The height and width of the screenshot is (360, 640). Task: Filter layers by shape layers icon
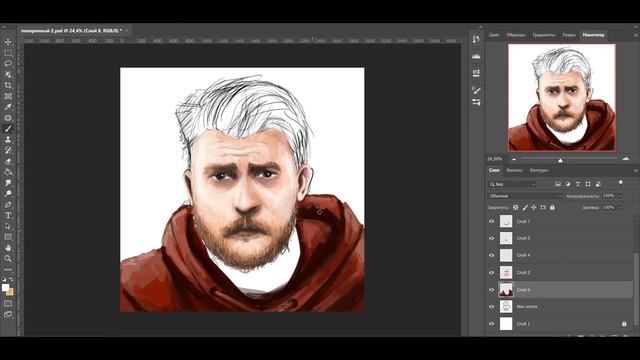pyautogui.click(x=588, y=184)
